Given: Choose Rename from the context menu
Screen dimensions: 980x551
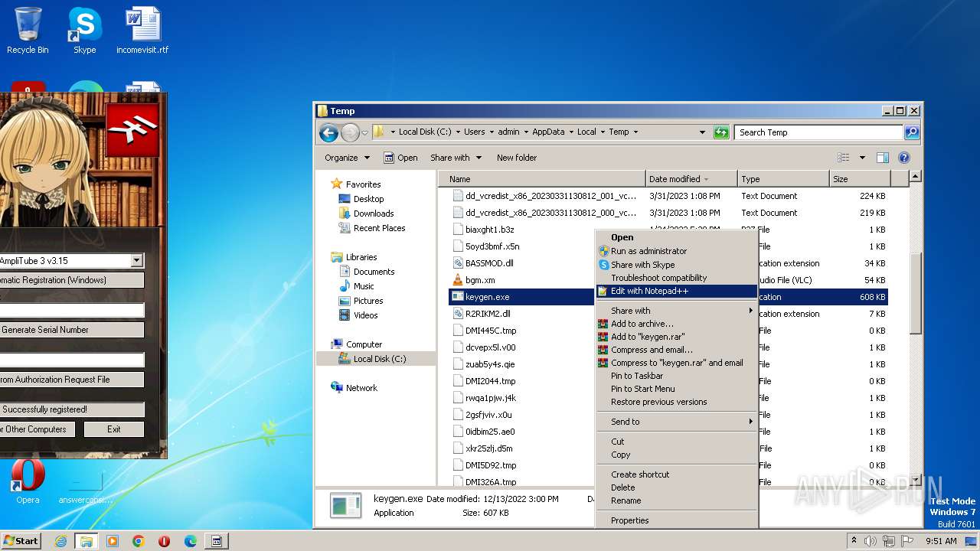Looking at the screenshot, I should (x=677, y=500).
